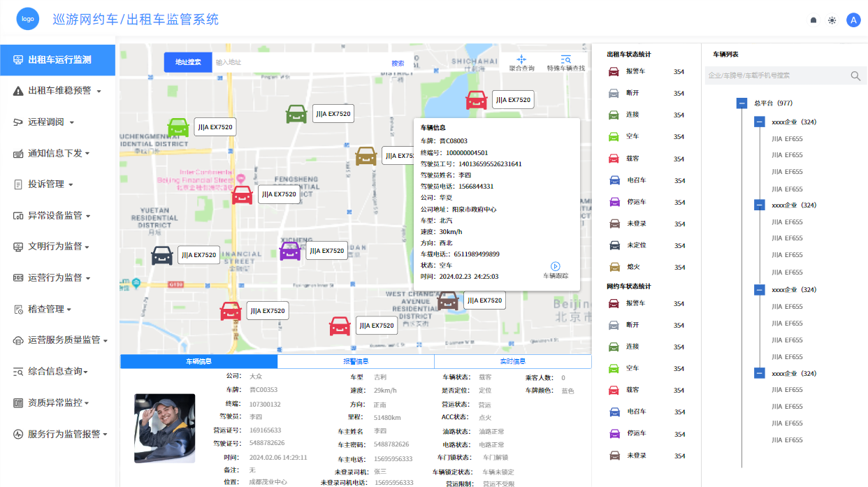868x487 pixels.
Task: Open the user avatar 'A' menu
Action: pyautogui.click(x=853, y=20)
